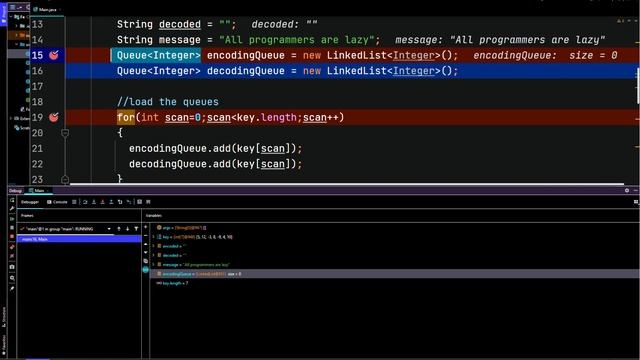
Task: Click the pin tab icon in debug strip
Action: click(12, 289)
